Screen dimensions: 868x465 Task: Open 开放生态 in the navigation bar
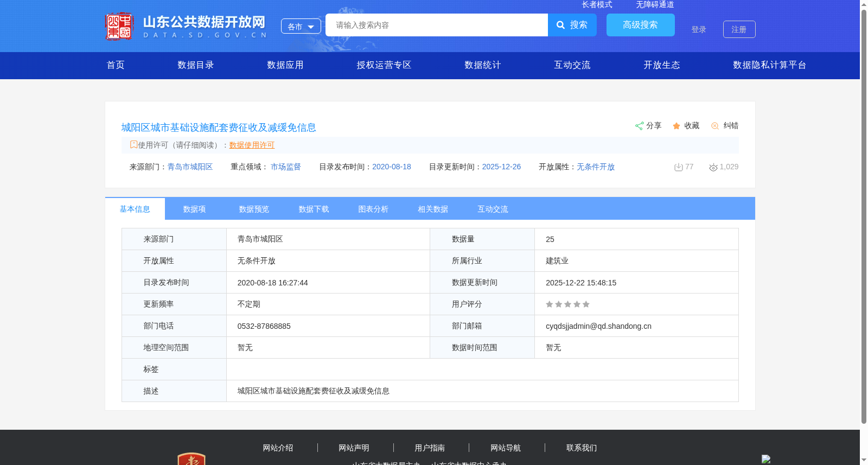[x=662, y=65]
